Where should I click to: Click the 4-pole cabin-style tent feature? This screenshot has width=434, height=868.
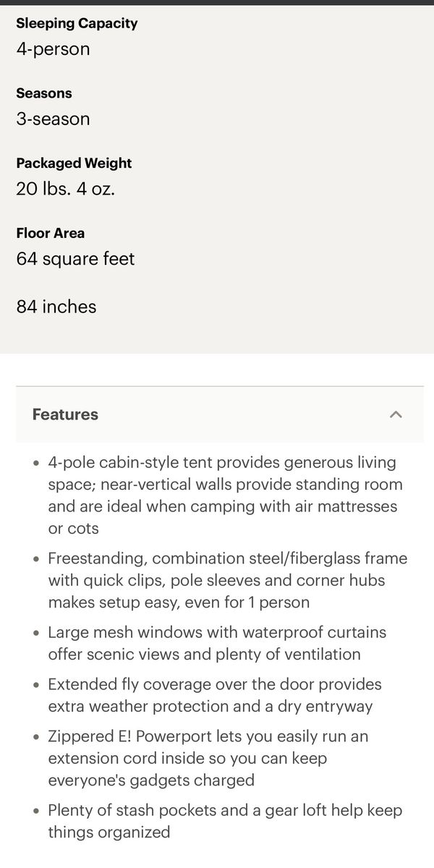coord(224,495)
